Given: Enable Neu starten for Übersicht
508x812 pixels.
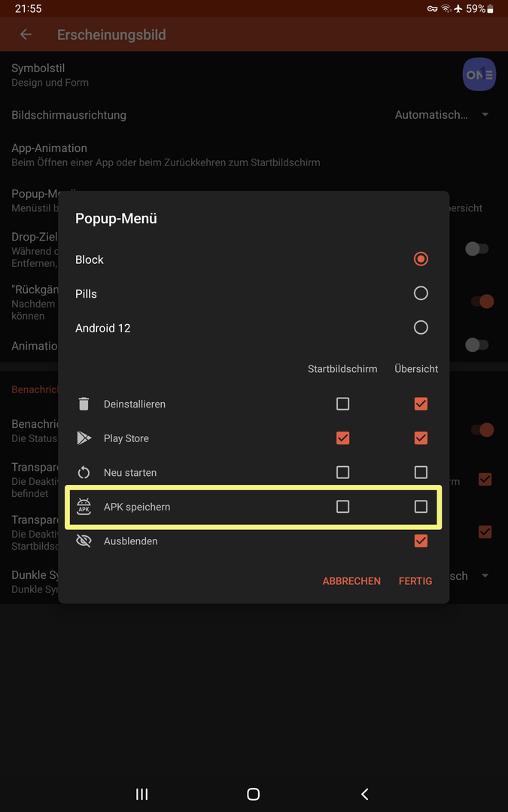Looking at the screenshot, I should pos(421,473).
